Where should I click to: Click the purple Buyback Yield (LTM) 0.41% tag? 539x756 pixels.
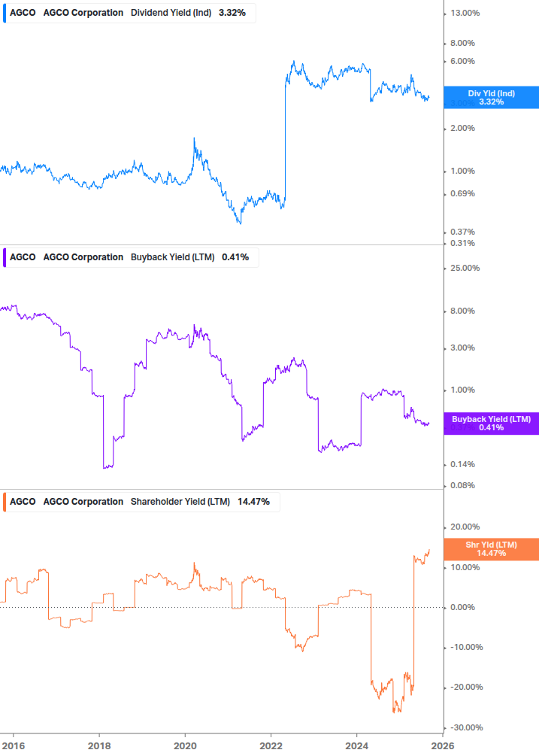coord(491,424)
